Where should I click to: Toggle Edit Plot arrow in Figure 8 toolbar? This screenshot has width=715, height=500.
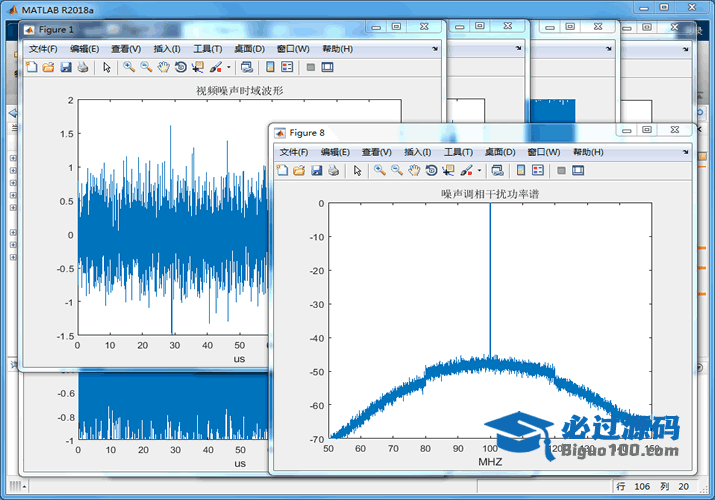click(x=357, y=171)
